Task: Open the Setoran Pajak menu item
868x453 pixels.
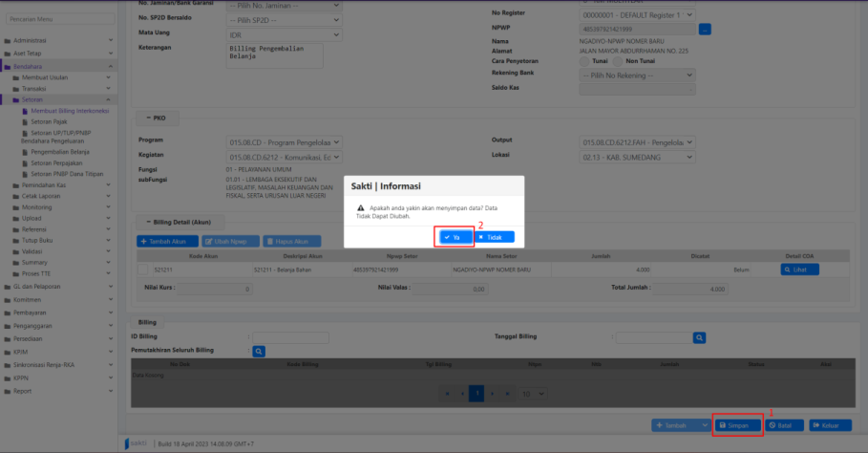Action: pyautogui.click(x=49, y=122)
